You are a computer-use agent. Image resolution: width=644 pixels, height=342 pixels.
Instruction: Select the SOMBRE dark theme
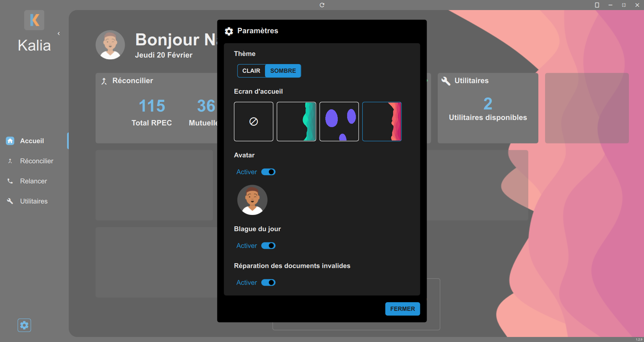(x=283, y=71)
